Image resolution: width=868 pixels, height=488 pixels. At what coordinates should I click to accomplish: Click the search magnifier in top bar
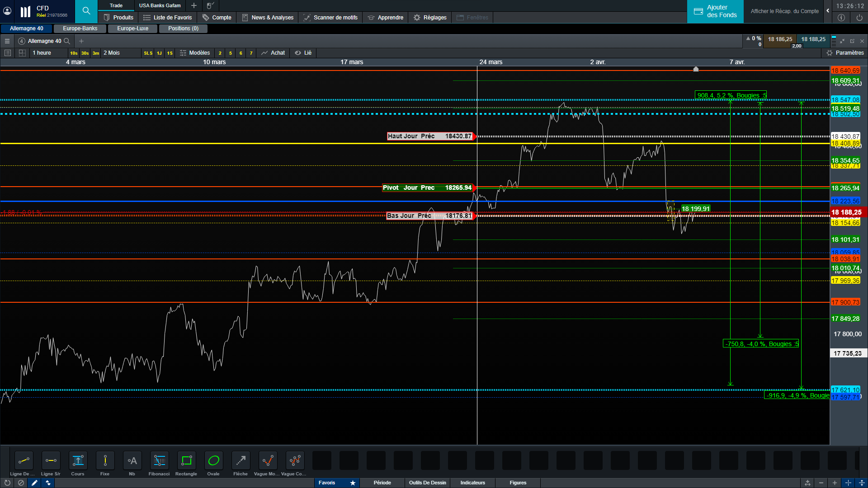tap(86, 11)
